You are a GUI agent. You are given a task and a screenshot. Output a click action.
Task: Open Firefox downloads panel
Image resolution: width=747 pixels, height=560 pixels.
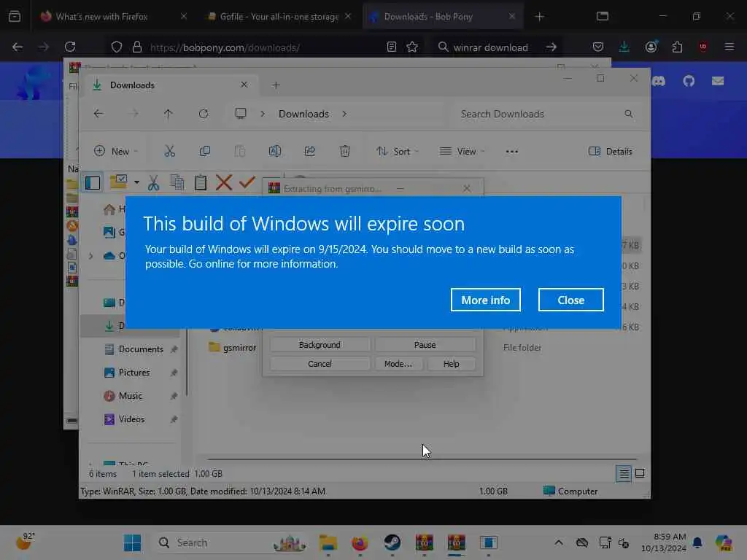tap(624, 47)
